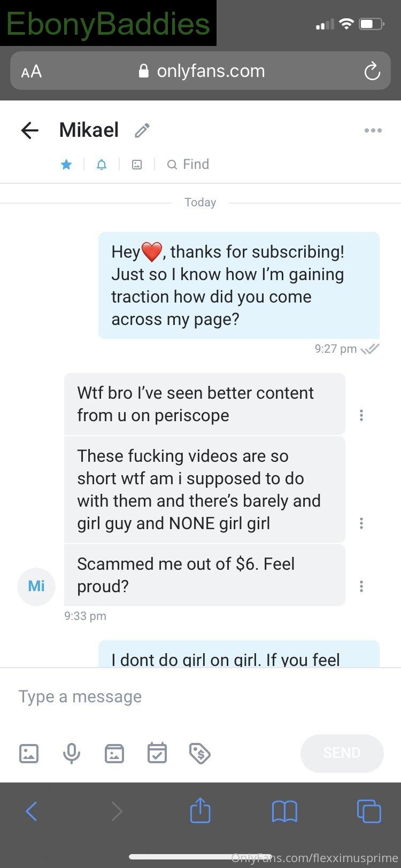Click Find to search the conversation
Viewport: 401px width, 868px height.
(x=188, y=164)
